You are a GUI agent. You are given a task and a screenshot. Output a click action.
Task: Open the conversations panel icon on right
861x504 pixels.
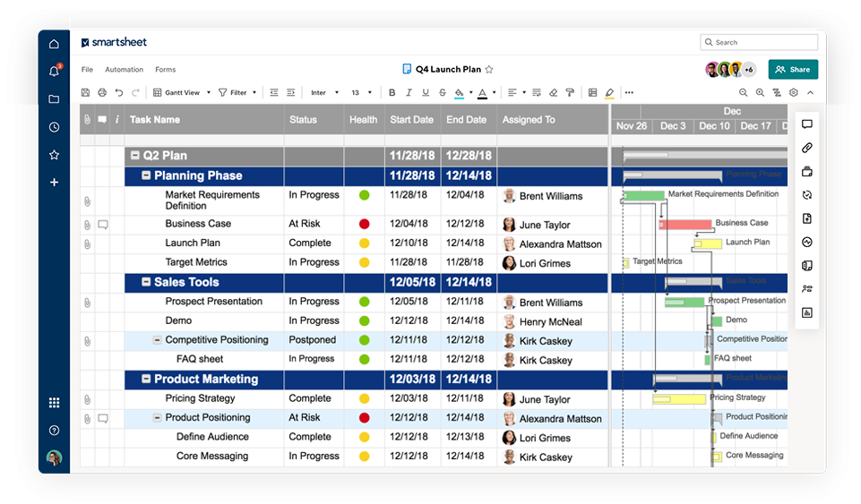point(806,124)
